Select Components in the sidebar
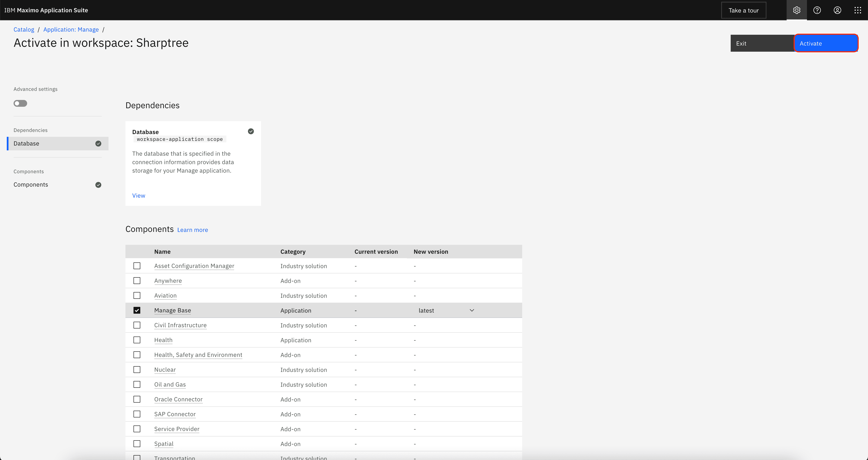This screenshot has width=868, height=460. point(58,185)
